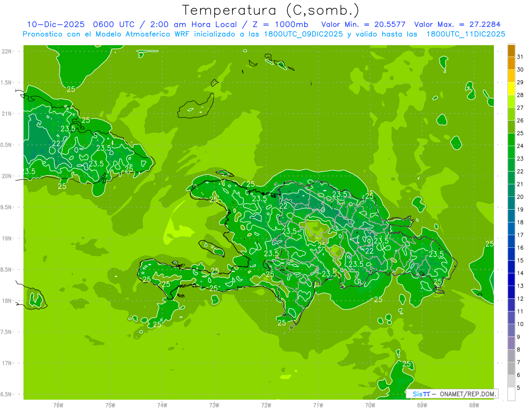This screenshot has height=411, width=532.
Task: Click the "Valor Min. = 20.5577" value
Action: point(363,24)
